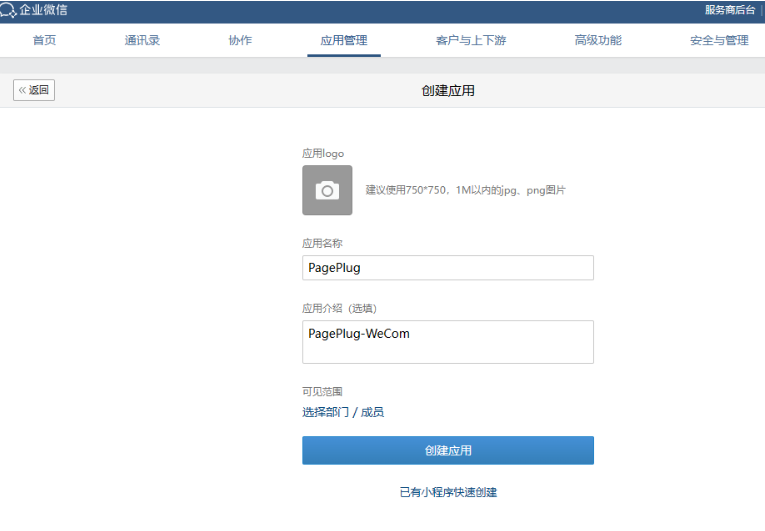Select the 应用管理 tab
This screenshot has height=531, width=765.
click(x=344, y=41)
